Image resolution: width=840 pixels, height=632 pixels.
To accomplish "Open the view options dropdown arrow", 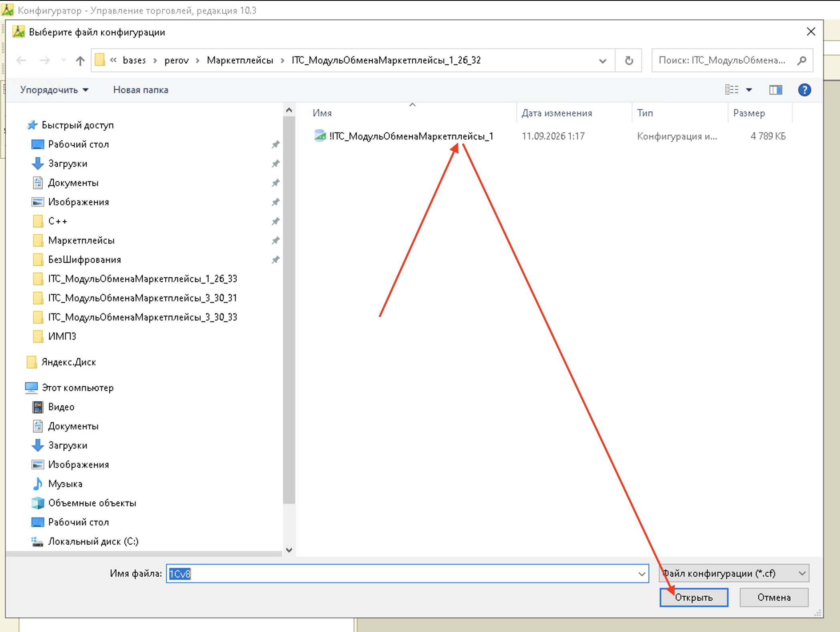I will pos(749,90).
